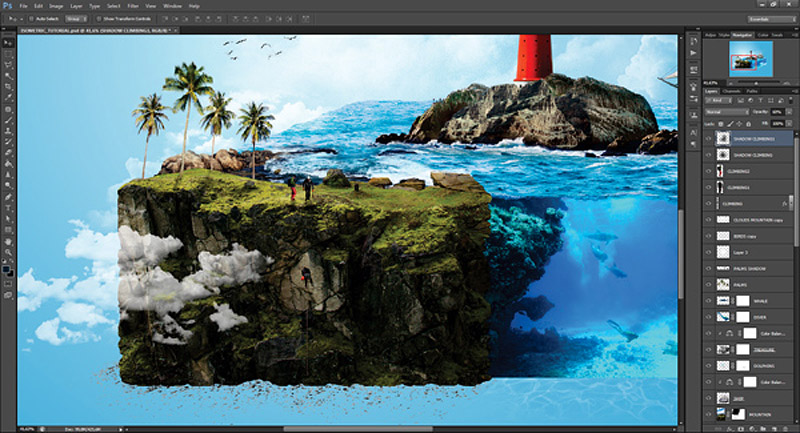Hide the CLIMBING1 layer
The height and width of the screenshot is (433, 800).
(708, 187)
